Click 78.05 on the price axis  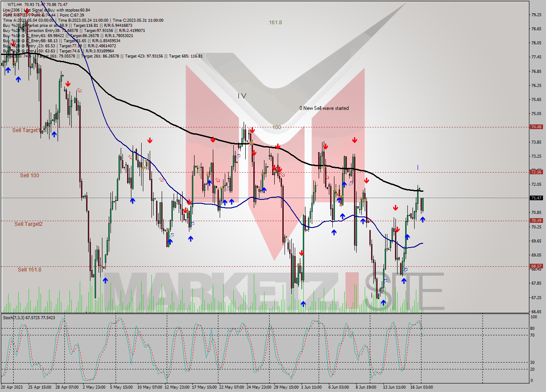(x=536, y=43)
